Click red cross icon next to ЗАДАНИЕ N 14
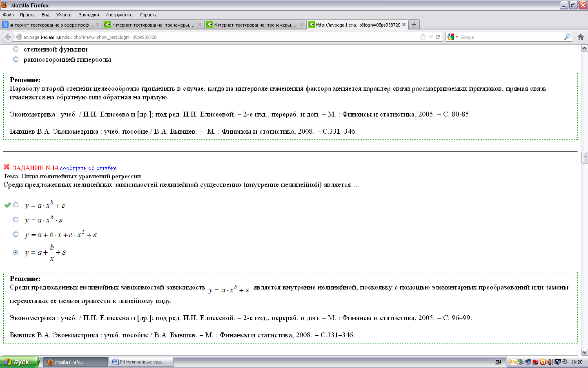This screenshot has width=588, height=368. (x=7, y=167)
